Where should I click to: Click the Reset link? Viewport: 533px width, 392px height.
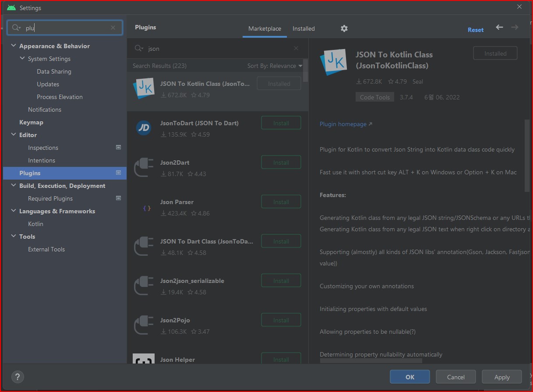pyautogui.click(x=476, y=30)
